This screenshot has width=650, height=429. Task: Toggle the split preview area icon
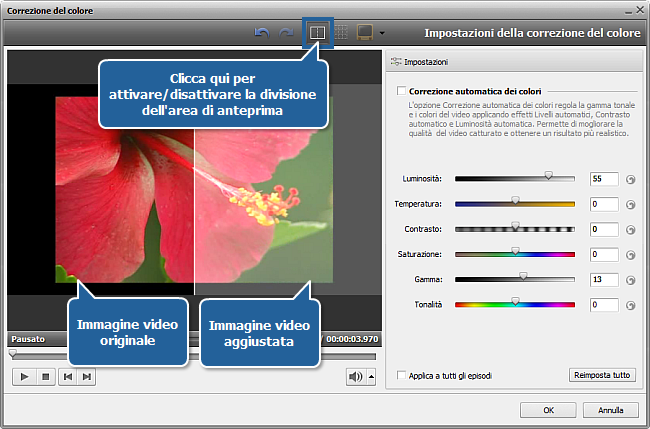316,33
